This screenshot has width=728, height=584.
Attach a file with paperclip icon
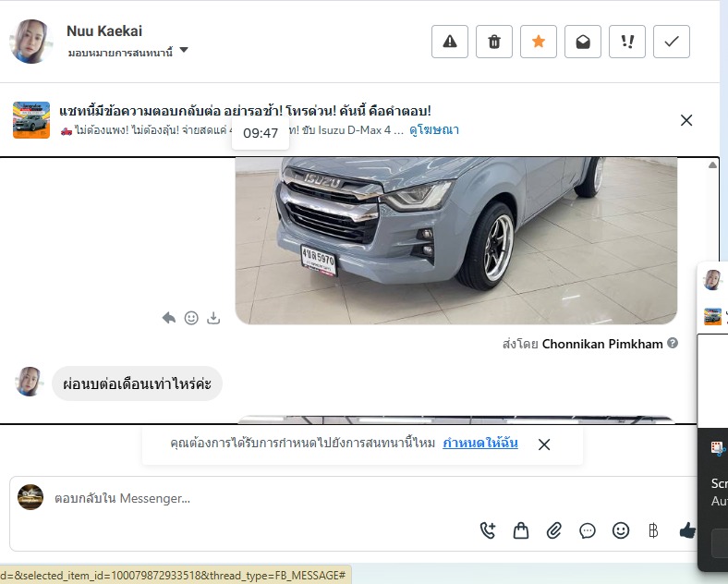[x=554, y=530]
